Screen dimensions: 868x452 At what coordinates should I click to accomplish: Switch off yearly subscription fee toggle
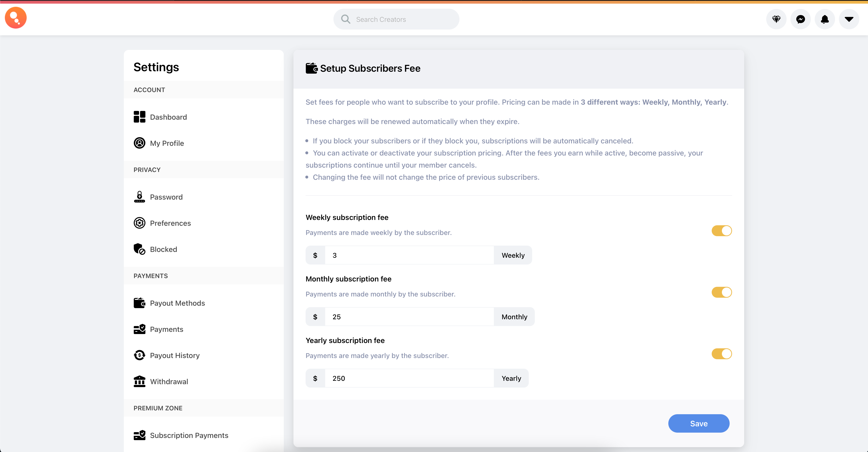point(721,354)
